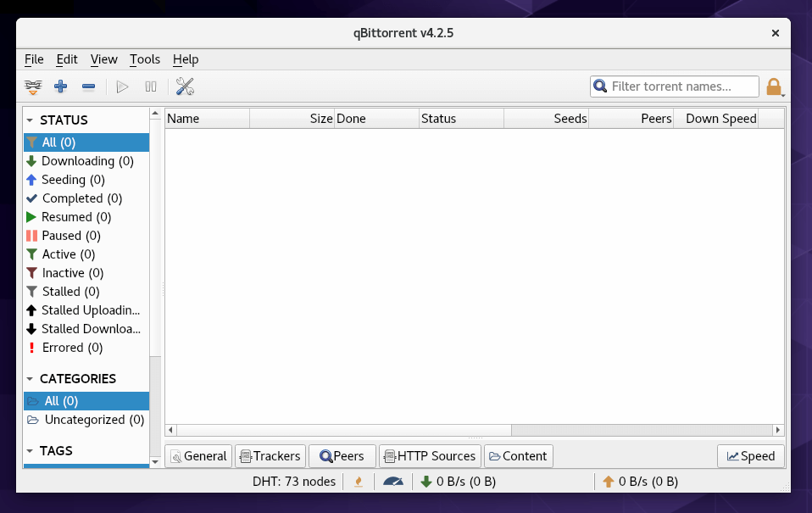
Task: Click the blue plus add torrent file icon
Action: click(60, 86)
